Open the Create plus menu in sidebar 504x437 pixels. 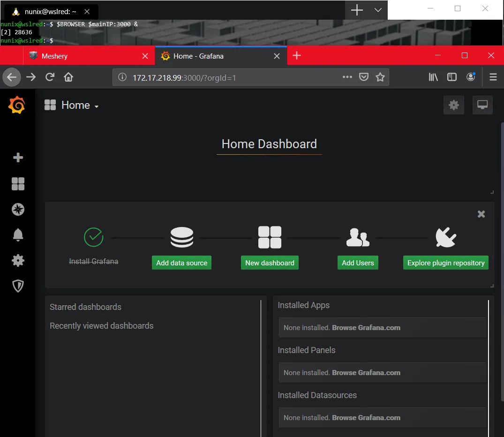point(18,158)
